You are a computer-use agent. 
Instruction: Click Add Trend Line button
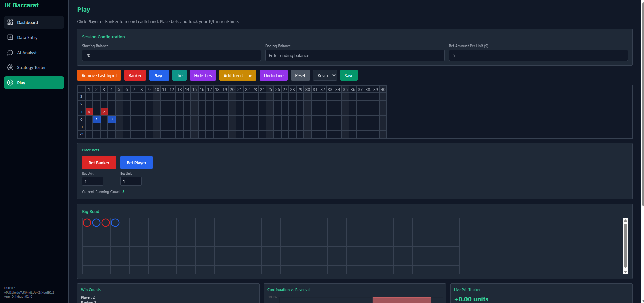[238, 75]
